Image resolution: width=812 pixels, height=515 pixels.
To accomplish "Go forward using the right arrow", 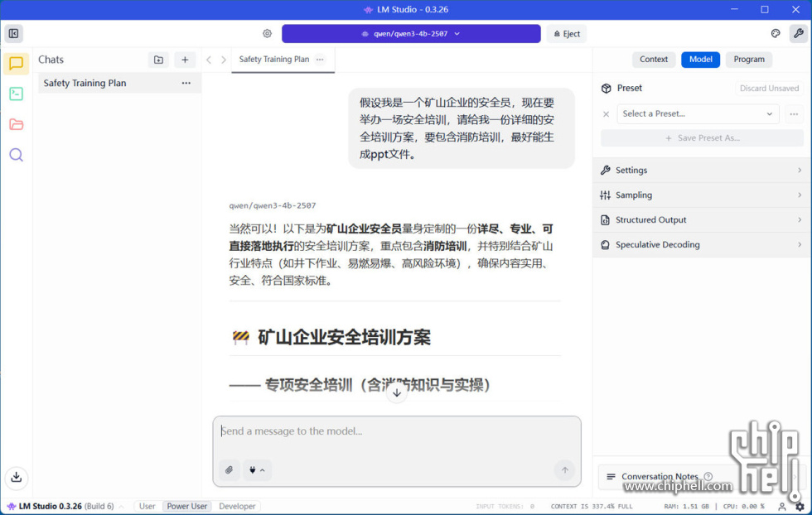I will (223, 60).
